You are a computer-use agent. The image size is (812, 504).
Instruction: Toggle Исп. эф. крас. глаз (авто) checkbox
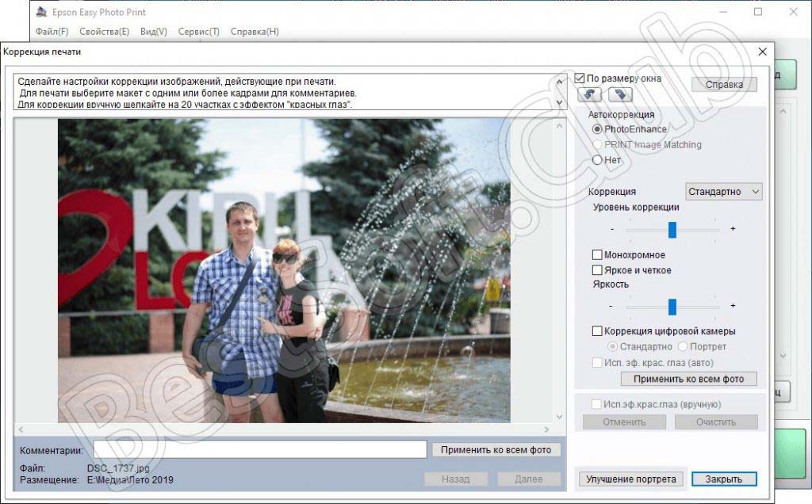(x=597, y=363)
